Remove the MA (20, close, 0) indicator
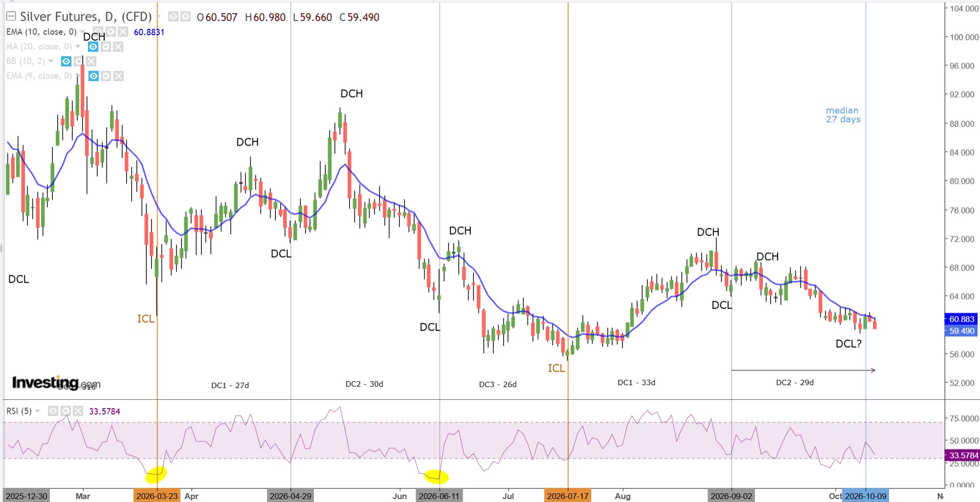 [118, 46]
